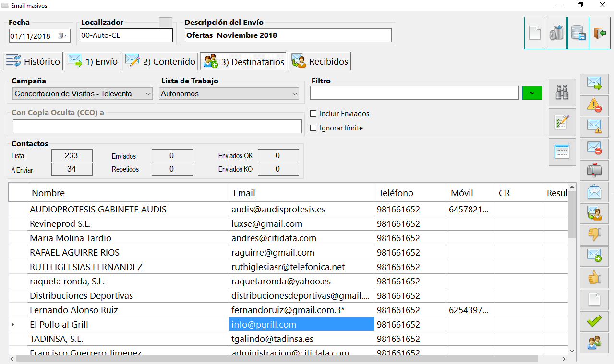Click the cell raguirre@gmail.com

coord(301,253)
